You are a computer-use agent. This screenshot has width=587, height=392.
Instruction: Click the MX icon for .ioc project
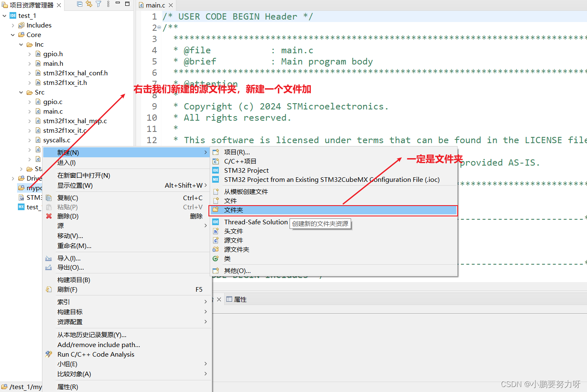click(215, 179)
